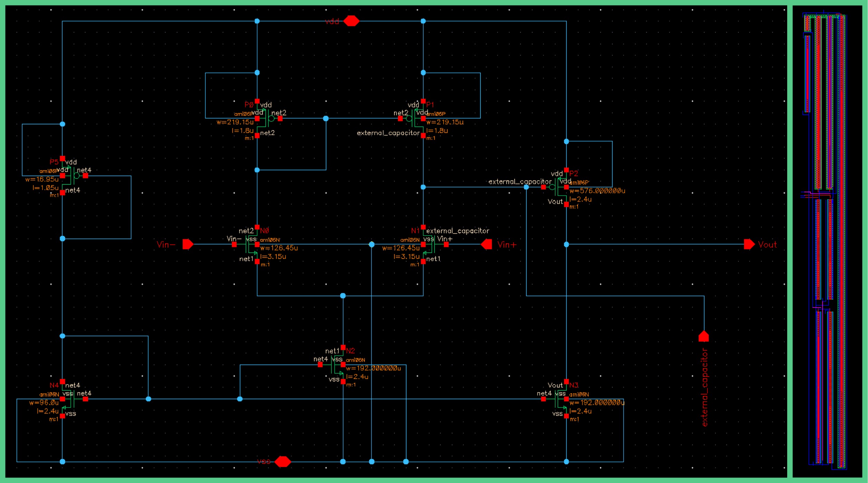The width and height of the screenshot is (868, 483).
Task: Click the layout view thumbnail panel
Action: (827, 241)
